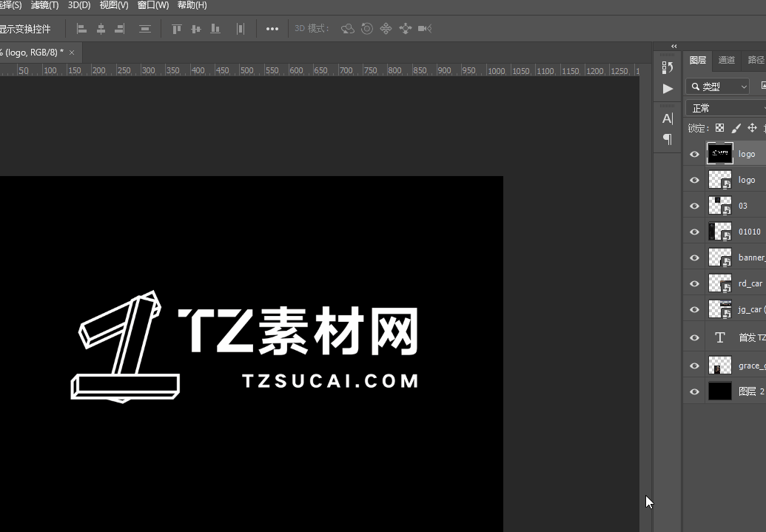Open the Actions panel play icon
The height and width of the screenshot is (532, 766).
tap(668, 89)
